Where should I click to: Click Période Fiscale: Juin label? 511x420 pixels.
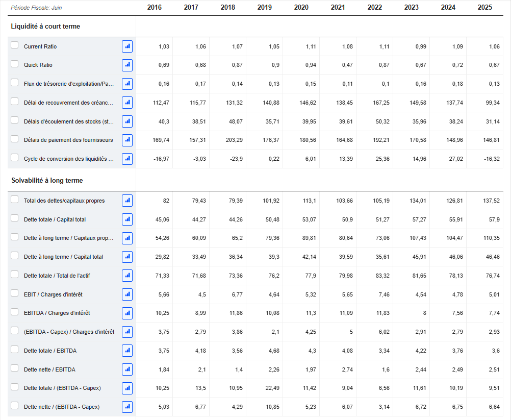[36, 8]
